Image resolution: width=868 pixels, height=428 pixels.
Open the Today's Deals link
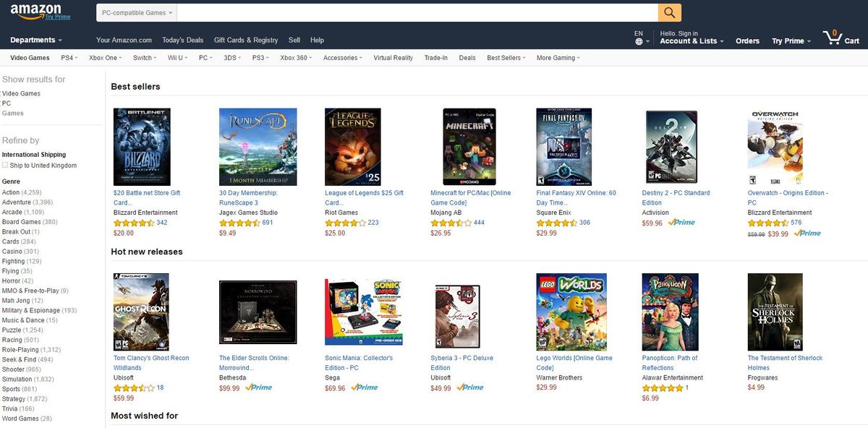183,40
